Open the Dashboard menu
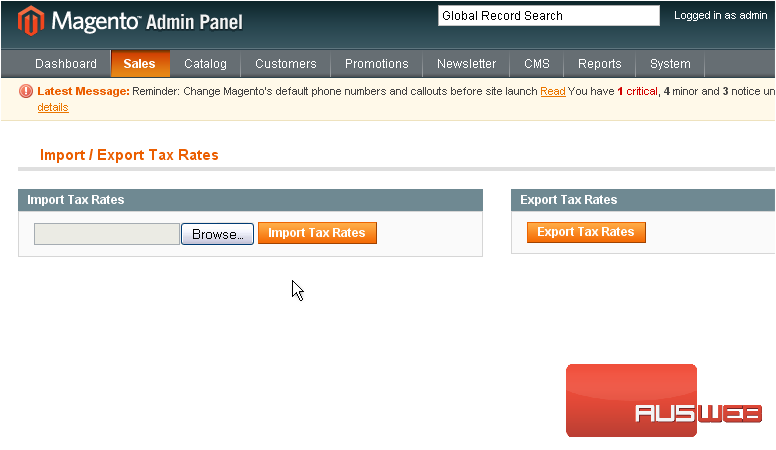This screenshot has width=776, height=450. 66,64
